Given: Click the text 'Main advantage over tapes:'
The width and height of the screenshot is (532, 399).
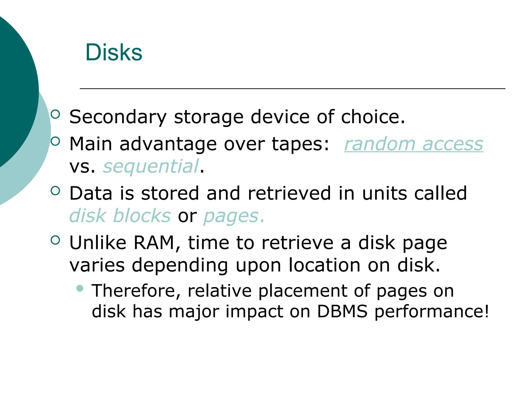Looking at the screenshot, I should click(199, 144).
